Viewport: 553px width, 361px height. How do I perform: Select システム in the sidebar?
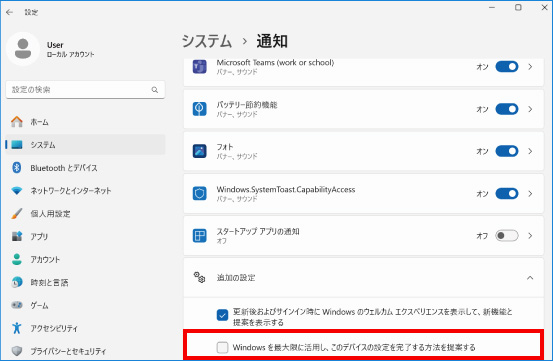tap(85, 145)
